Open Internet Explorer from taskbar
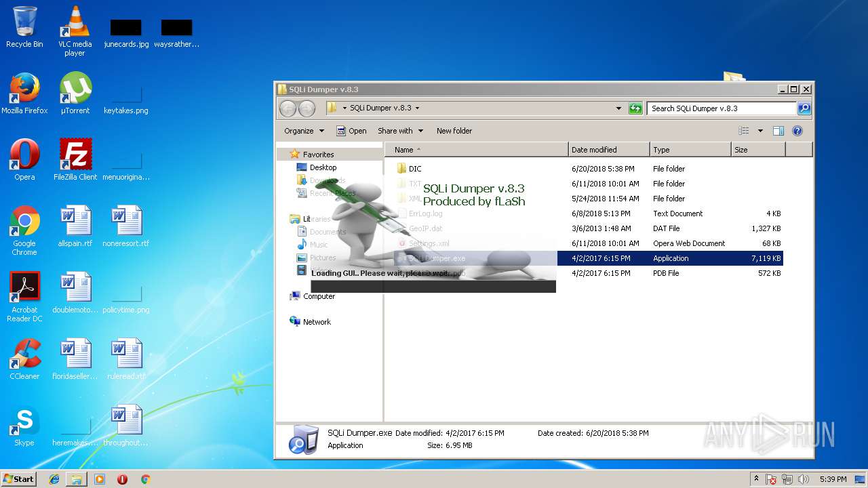The width and height of the screenshot is (868, 488). 54,479
